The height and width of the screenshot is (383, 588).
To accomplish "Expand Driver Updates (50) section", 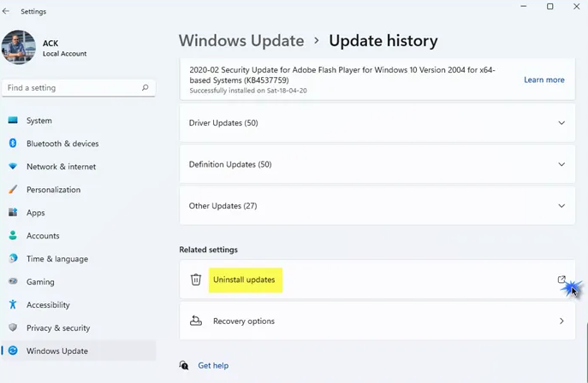I will [561, 123].
